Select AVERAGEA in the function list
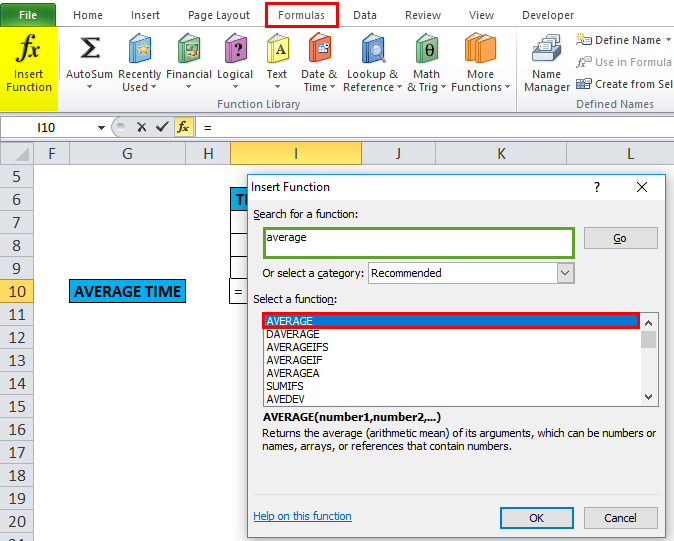Screen dimensions: 674x541 (x=451, y=373)
